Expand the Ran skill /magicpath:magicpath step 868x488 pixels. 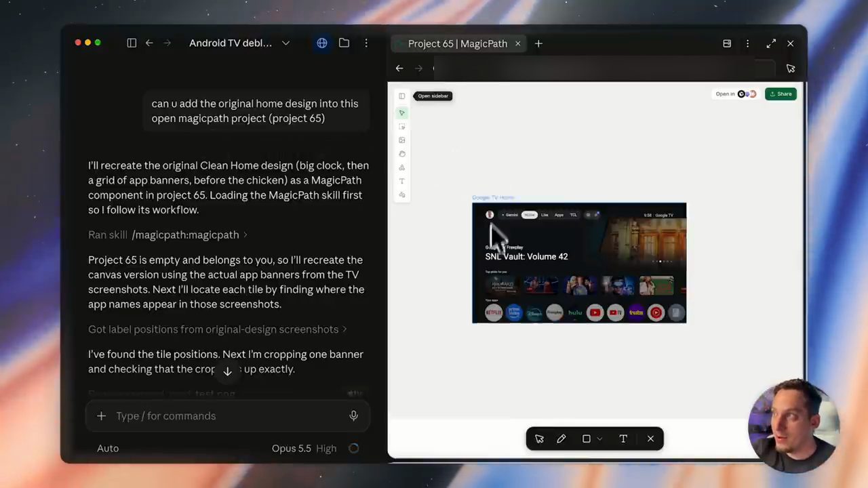pos(167,235)
